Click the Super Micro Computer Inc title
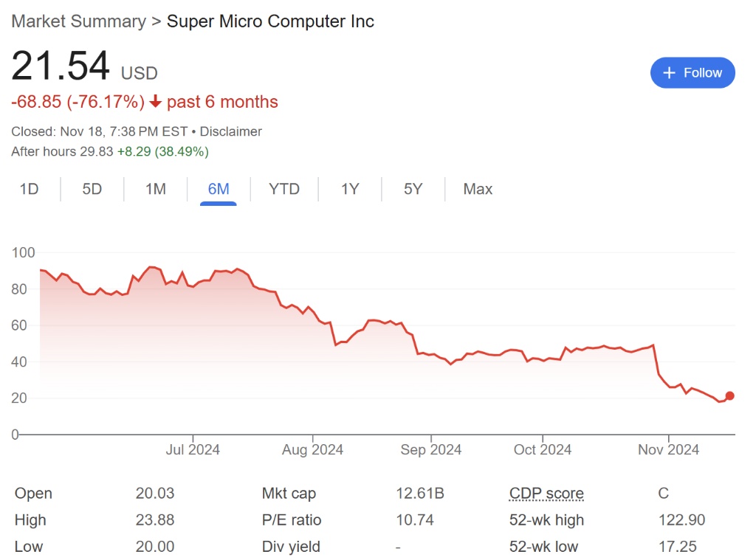This screenshot has width=756, height=560. 270,21
